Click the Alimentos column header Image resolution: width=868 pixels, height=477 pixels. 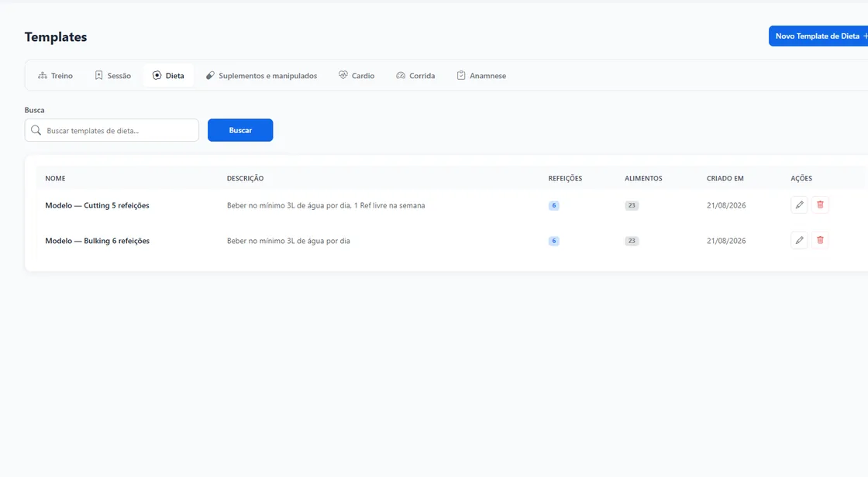[x=643, y=178]
